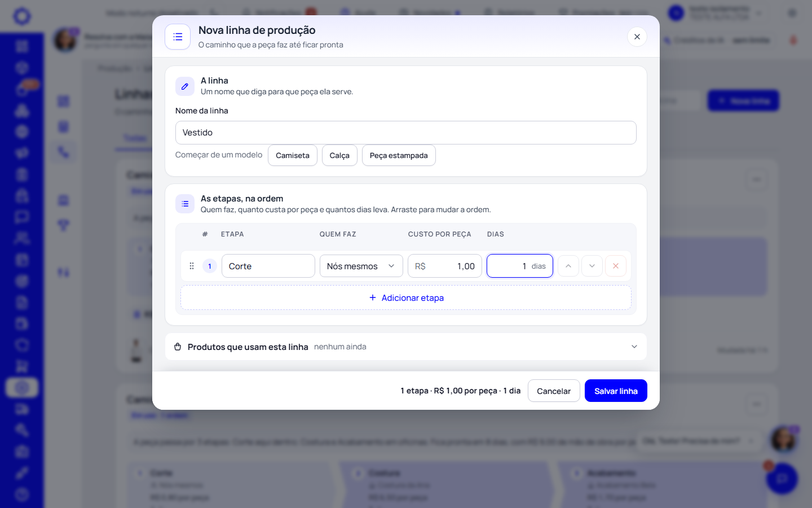Click the CUSTO POR PEÇA column header
This screenshot has width=812, height=508.
(440, 234)
